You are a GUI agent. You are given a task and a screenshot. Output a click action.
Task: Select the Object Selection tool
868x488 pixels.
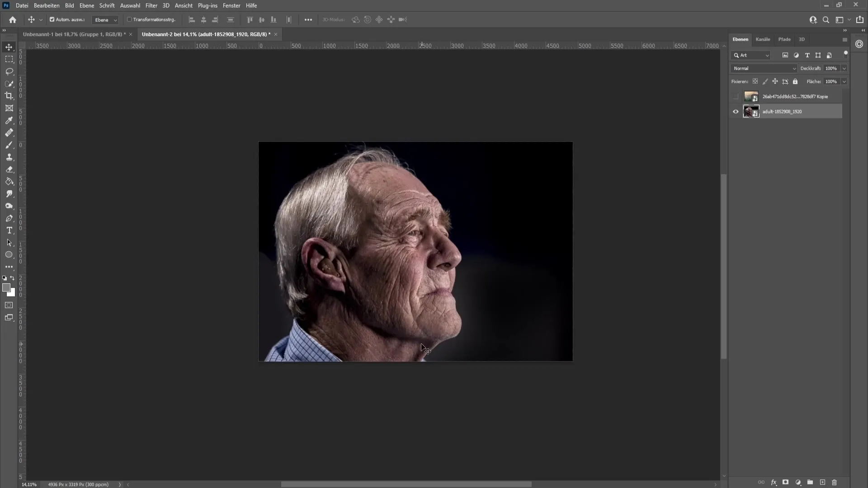point(9,84)
